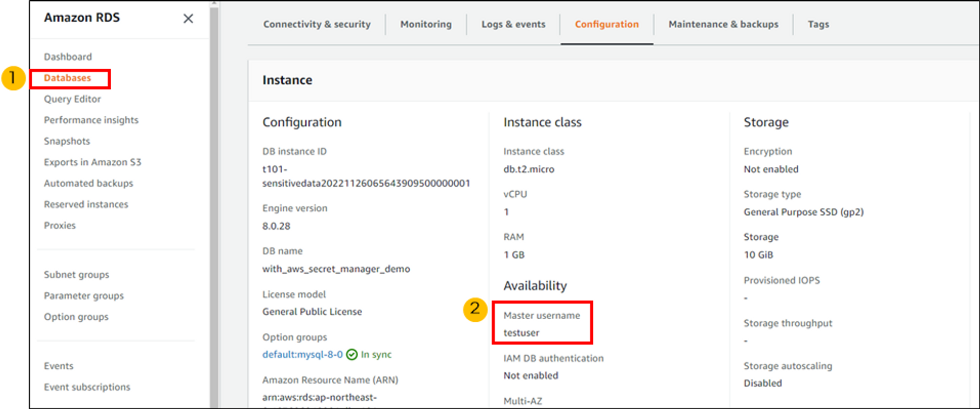Open Proxies in the sidebar
The width and height of the screenshot is (980, 409).
(60, 226)
